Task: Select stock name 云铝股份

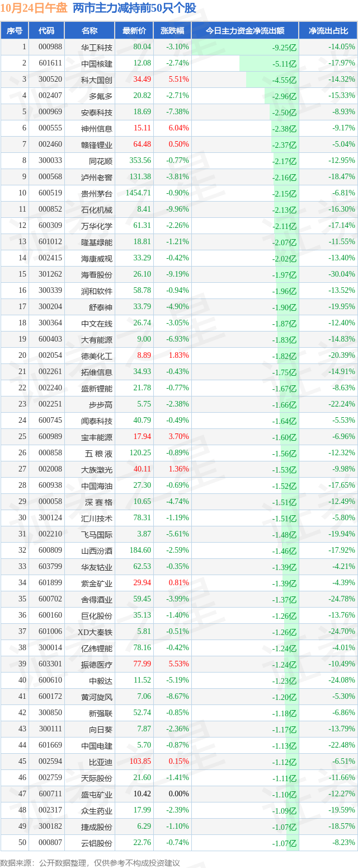Action: tap(97, 843)
